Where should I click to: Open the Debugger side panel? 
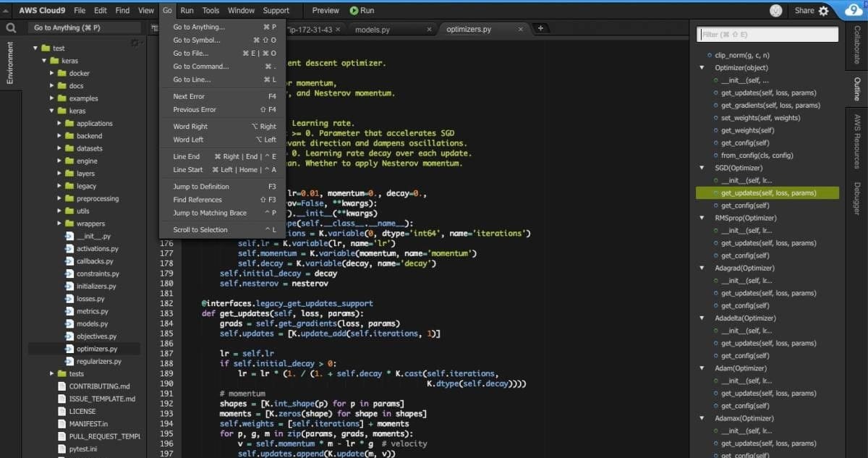pos(857,198)
